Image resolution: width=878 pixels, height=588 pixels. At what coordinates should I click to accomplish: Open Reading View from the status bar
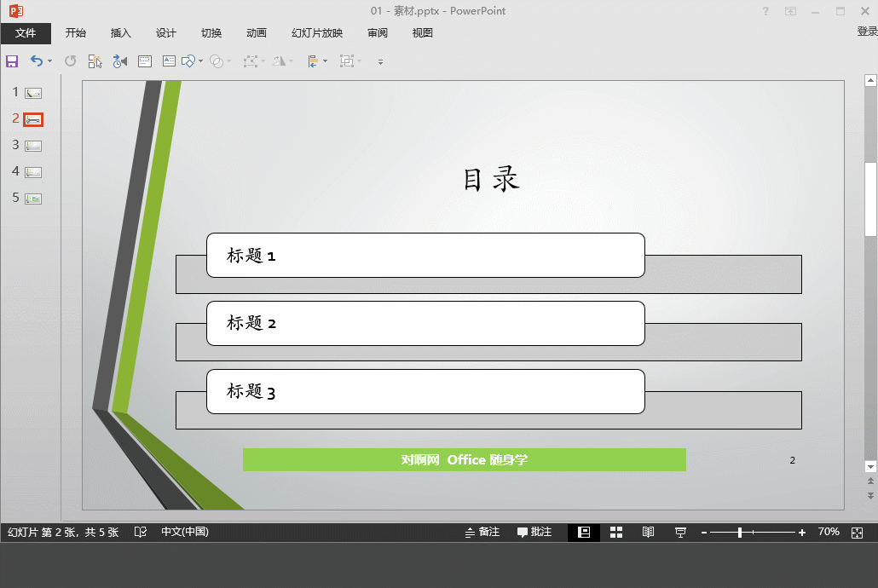pyautogui.click(x=648, y=532)
